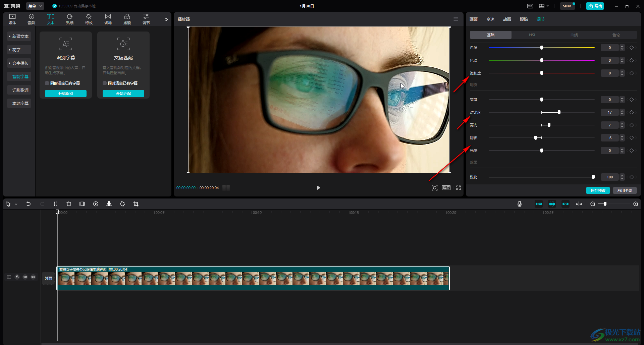Screen dimensions: 644x345
Task: Open the 音频 audio panel
Action: coord(31,19)
